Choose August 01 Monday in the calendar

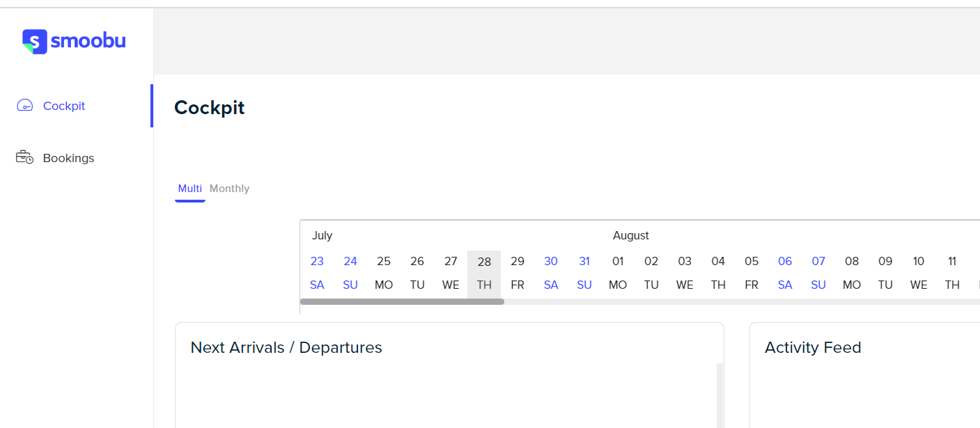618,273
